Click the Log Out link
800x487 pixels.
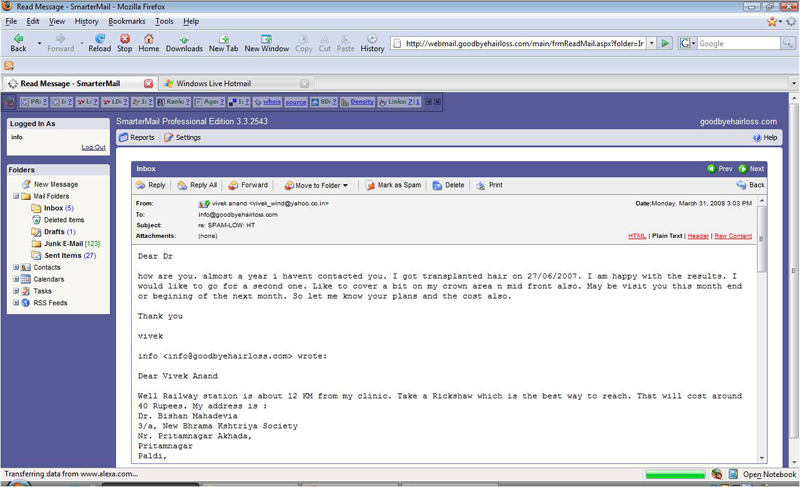[93, 148]
